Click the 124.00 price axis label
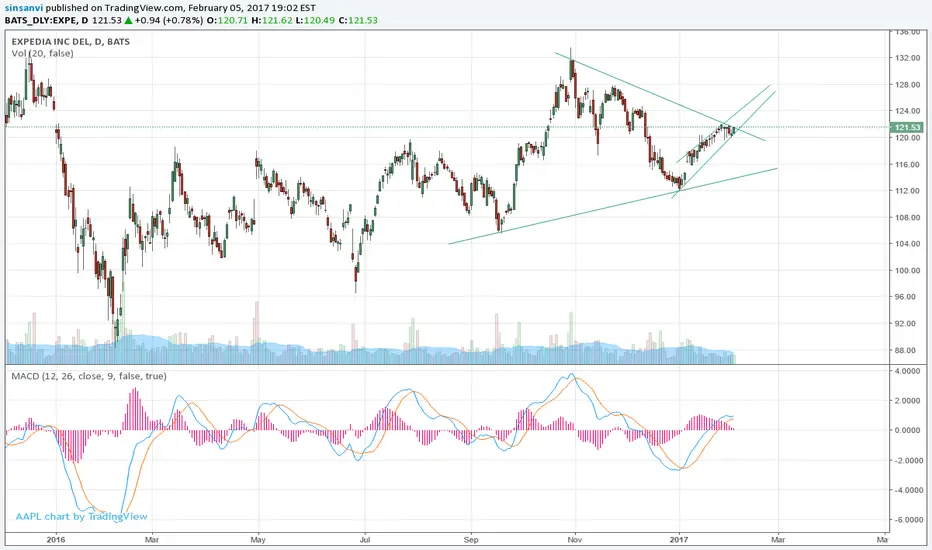Screen dimensions: 932x550 point(907,111)
